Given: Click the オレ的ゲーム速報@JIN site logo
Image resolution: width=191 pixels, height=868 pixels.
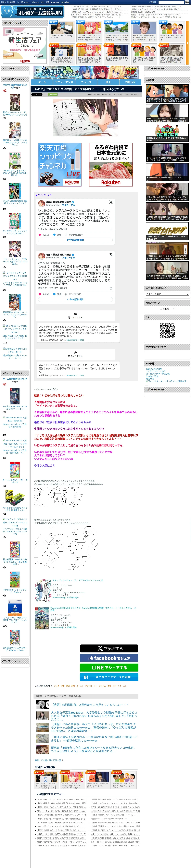Looking at the screenshot, I should pyautogui.click(x=32, y=12).
